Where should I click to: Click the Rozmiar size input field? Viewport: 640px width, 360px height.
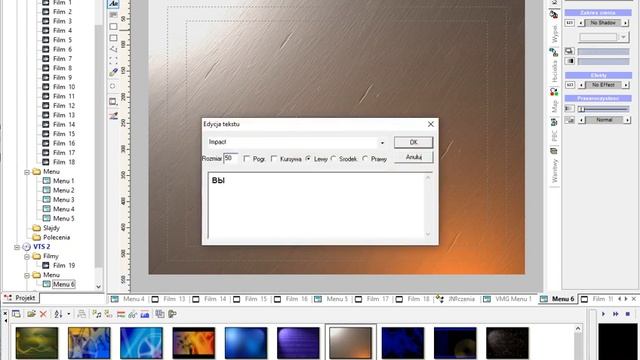point(230,158)
